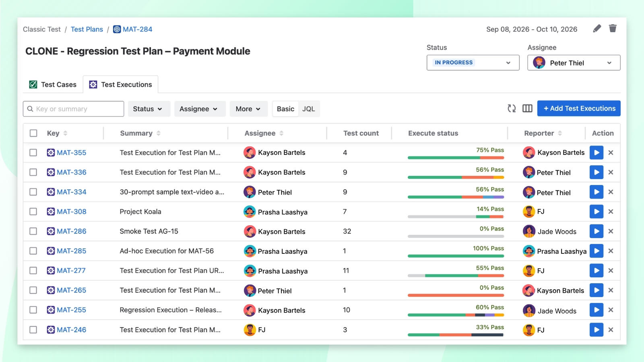The width and height of the screenshot is (644, 362).
Task: Click the delete trash icon
Action: click(613, 28)
